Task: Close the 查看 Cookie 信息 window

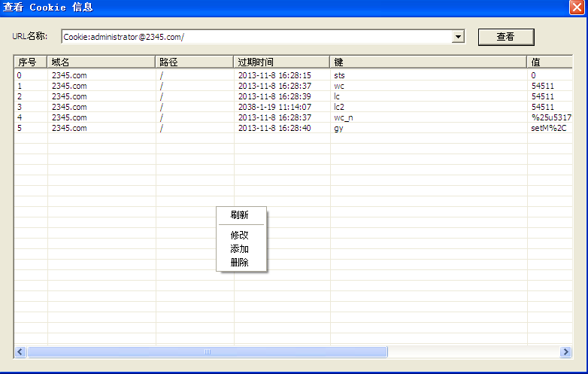Action: point(577,7)
